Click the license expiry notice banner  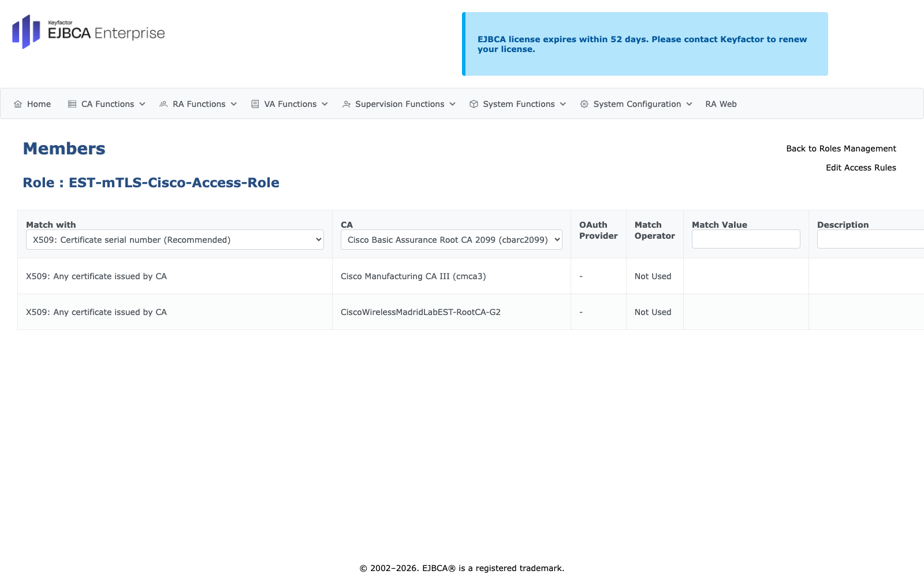645,44
